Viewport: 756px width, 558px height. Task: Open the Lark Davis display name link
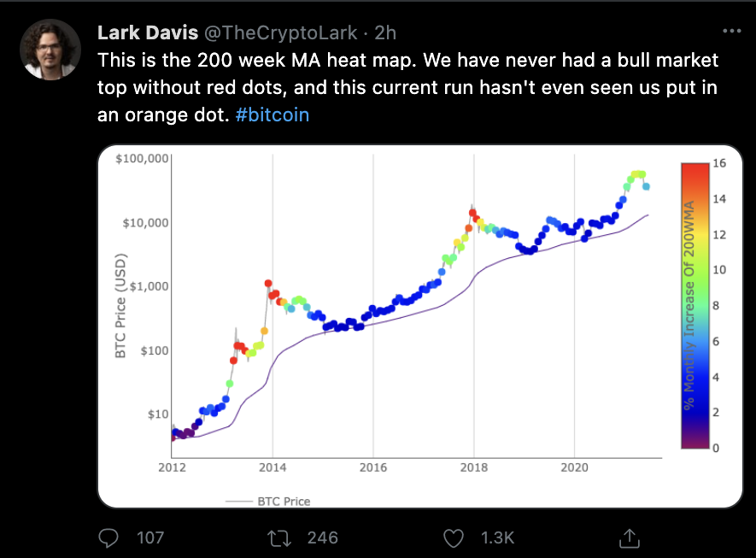click(x=144, y=32)
